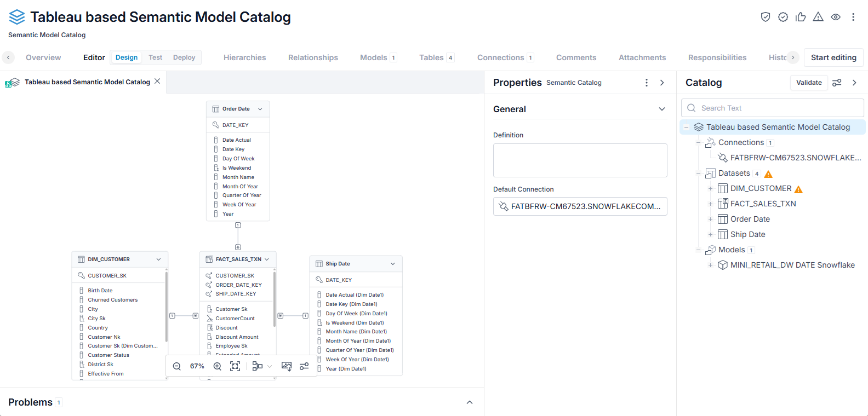The image size is (868, 416).
Task: Open the DIM_CUSTOMER table card dropdown
Action: (x=158, y=259)
